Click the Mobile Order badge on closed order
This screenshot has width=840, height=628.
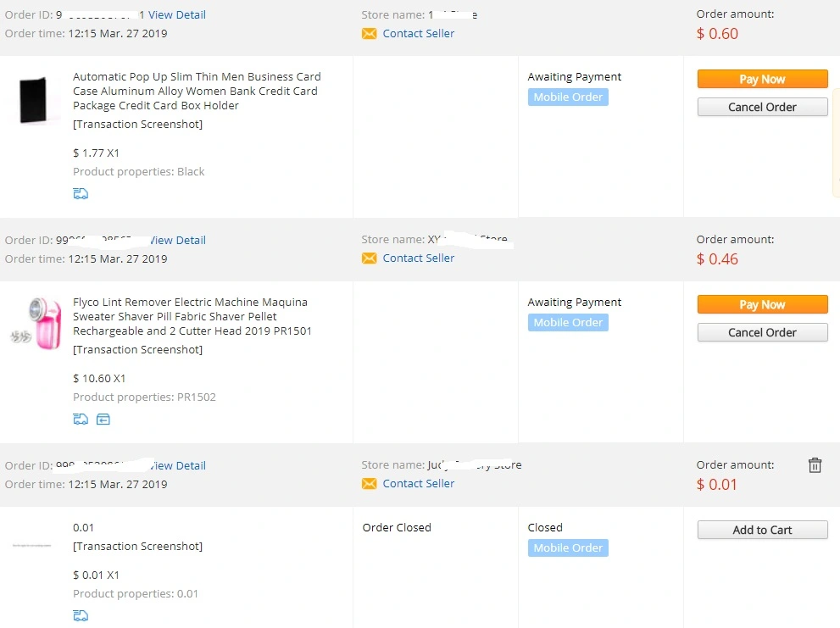(568, 548)
